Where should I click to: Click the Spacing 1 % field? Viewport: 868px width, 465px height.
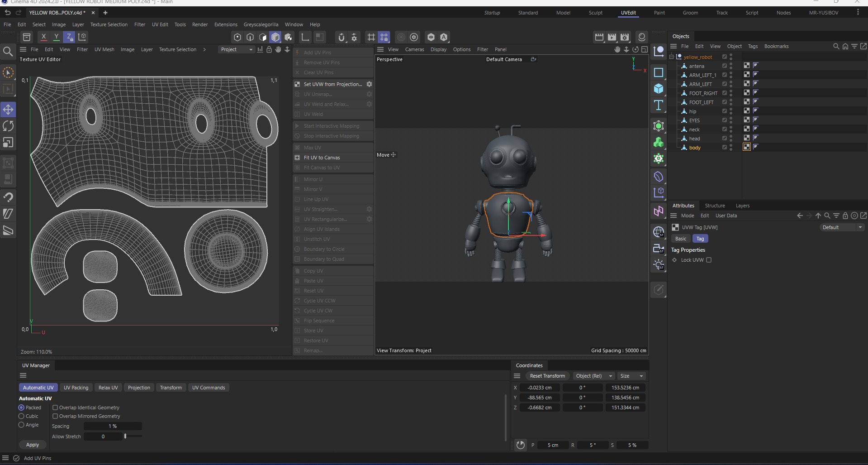113,426
